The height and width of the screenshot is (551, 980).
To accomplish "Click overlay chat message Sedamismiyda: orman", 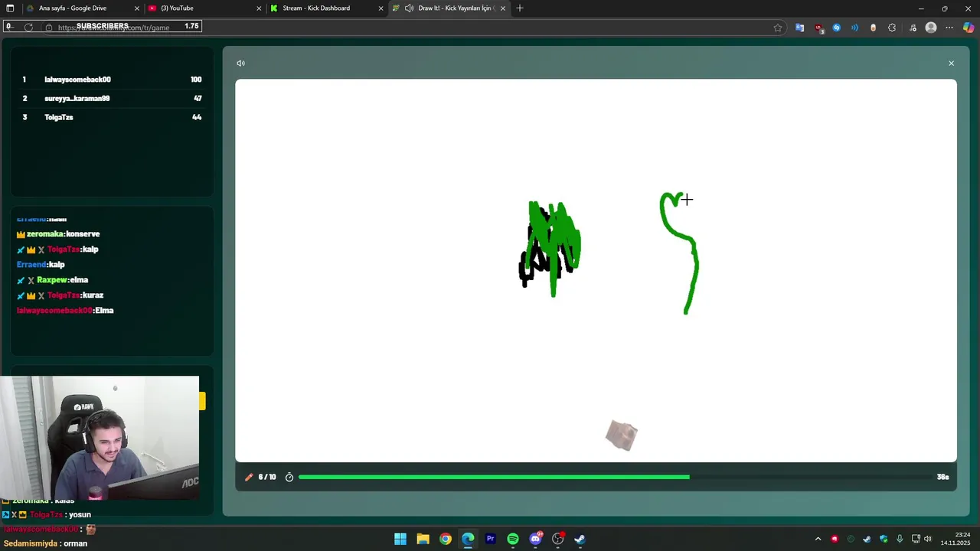I will pyautogui.click(x=45, y=543).
